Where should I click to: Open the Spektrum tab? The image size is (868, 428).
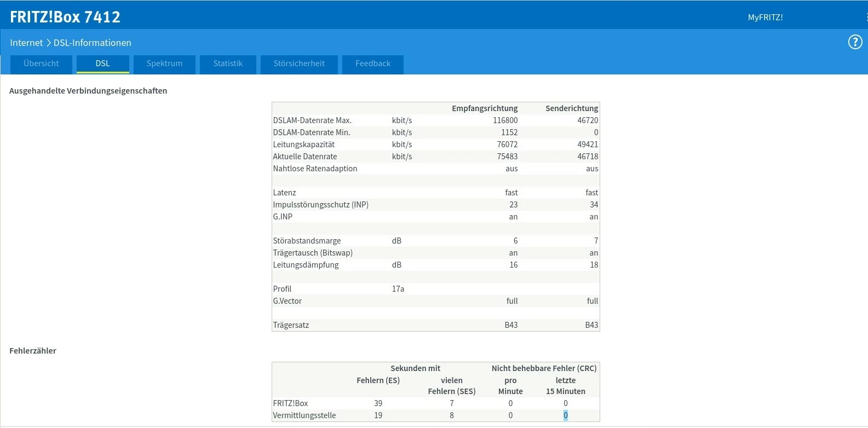tap(164, 63)
